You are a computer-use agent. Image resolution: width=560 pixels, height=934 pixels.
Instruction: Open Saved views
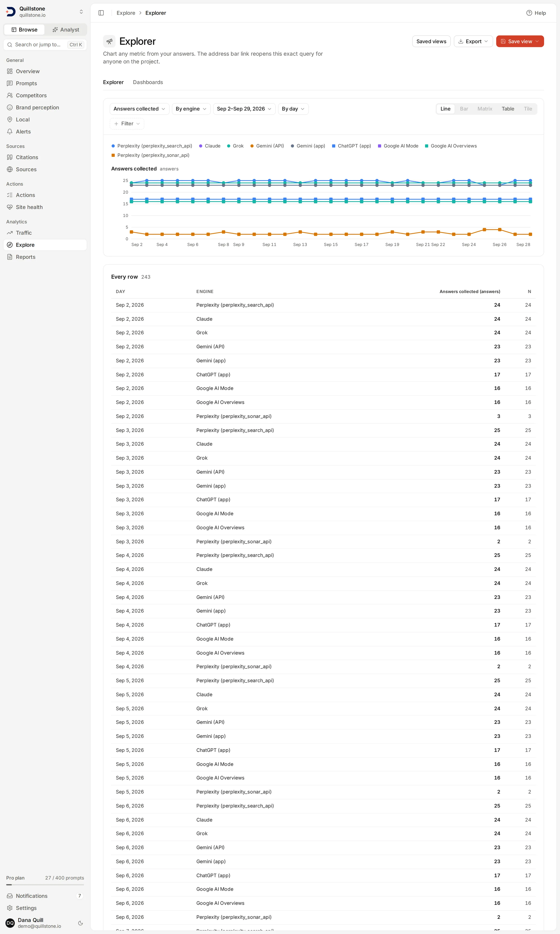431,42
